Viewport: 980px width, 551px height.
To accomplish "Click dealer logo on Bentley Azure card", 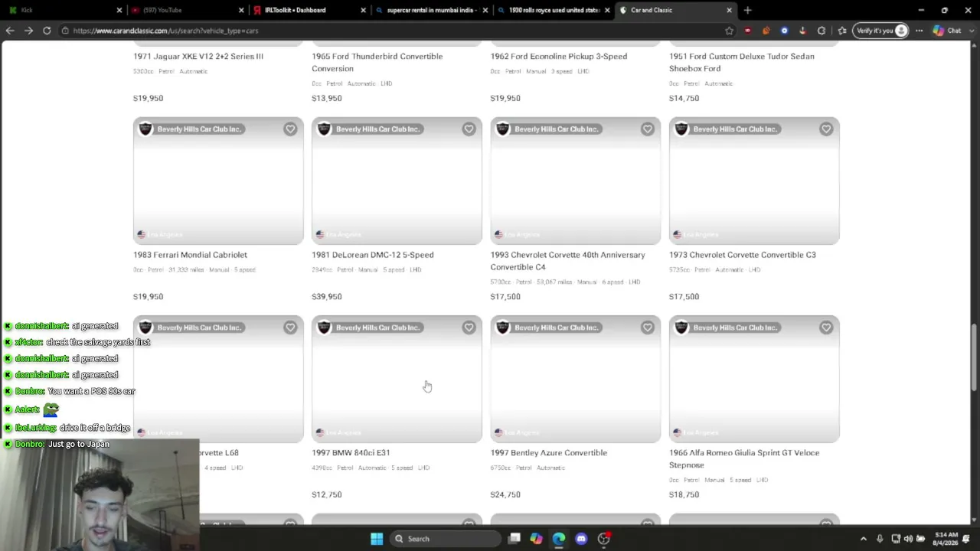I will click(503, 327).
